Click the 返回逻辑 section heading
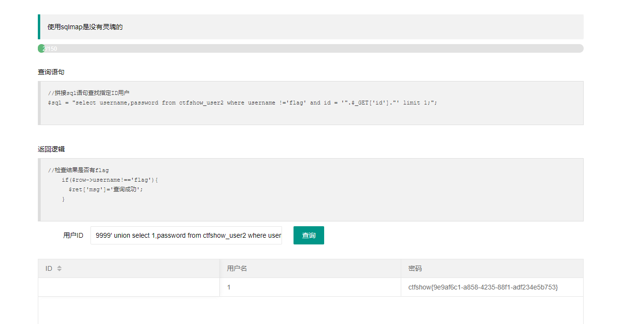Image resolution: width=644 pixels, height=324 pixels. click(51, 149)
